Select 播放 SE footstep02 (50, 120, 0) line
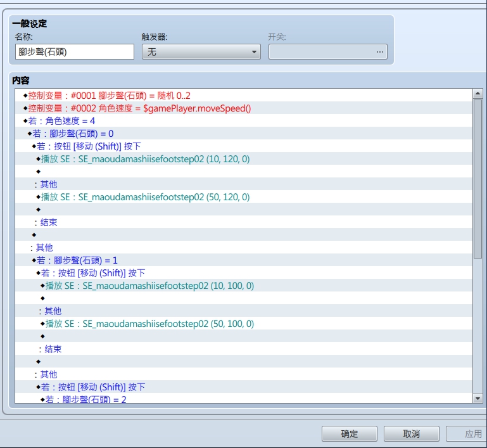The height and width of the screenshot is (448, 487). point(244,196)
